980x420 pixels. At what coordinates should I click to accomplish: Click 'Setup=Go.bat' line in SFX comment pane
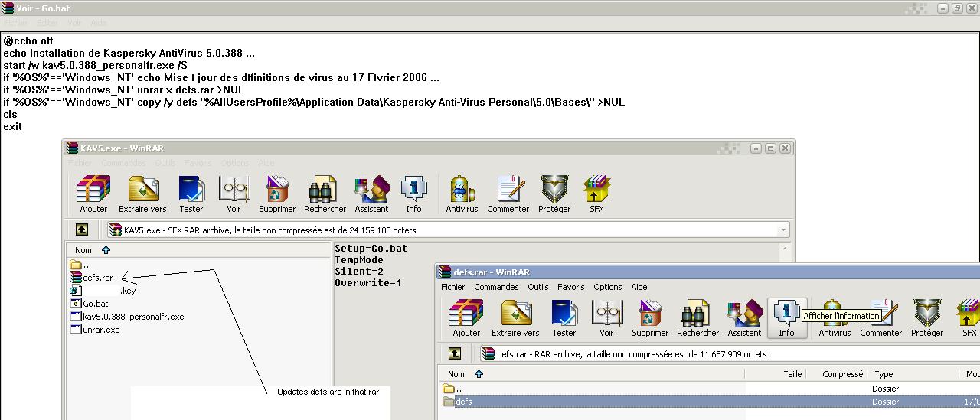click(x=371, y=249)
